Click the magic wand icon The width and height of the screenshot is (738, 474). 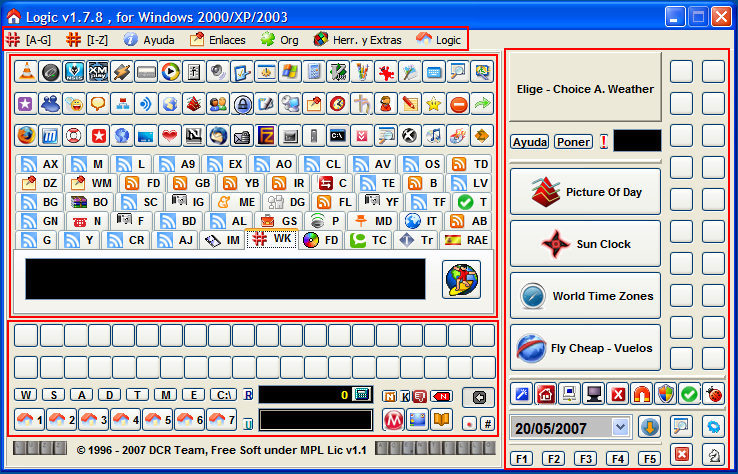522,394
